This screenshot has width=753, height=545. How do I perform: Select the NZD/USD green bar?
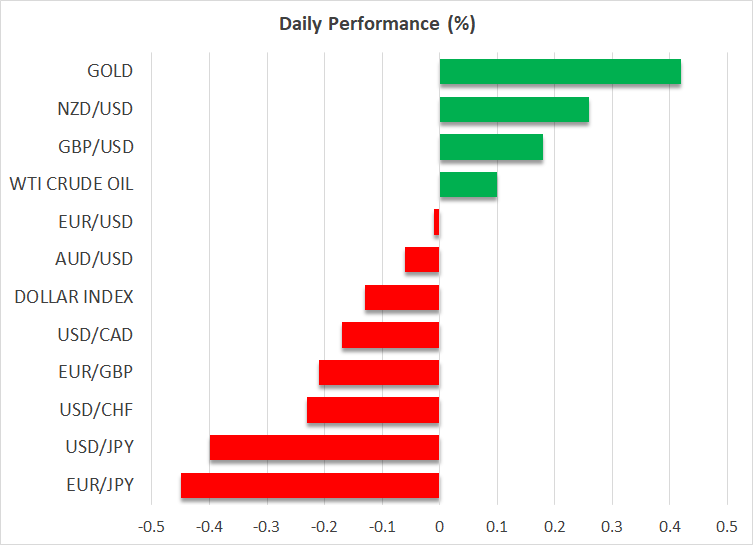click(514, 110)
